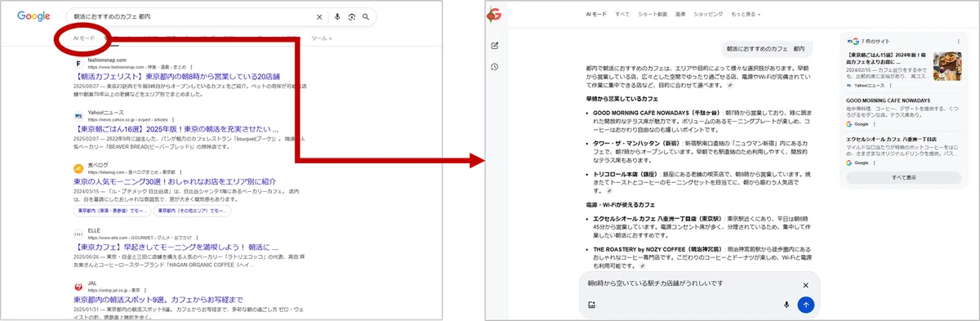Open AI mode history clock icon

pos(494,66)
